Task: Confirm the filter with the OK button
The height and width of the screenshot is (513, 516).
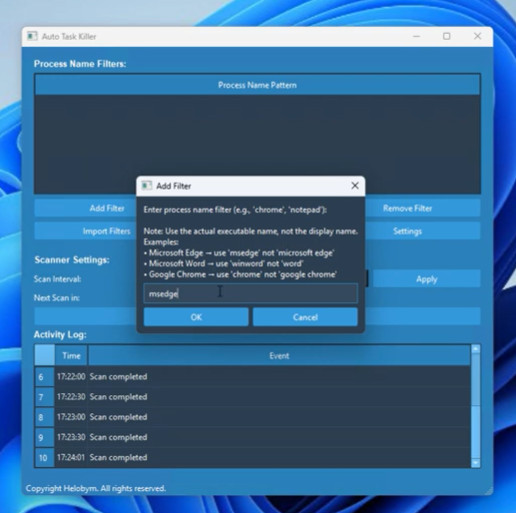Action: pos(196,317)
